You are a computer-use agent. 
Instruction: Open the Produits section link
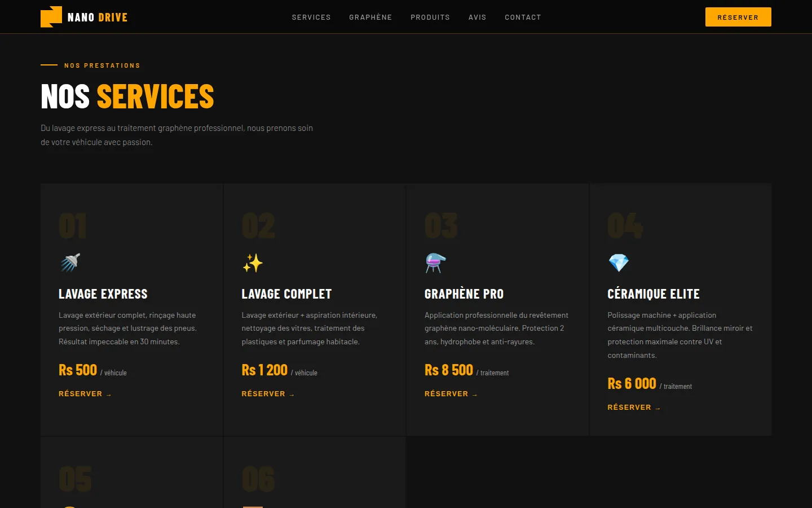coord(430,17)
